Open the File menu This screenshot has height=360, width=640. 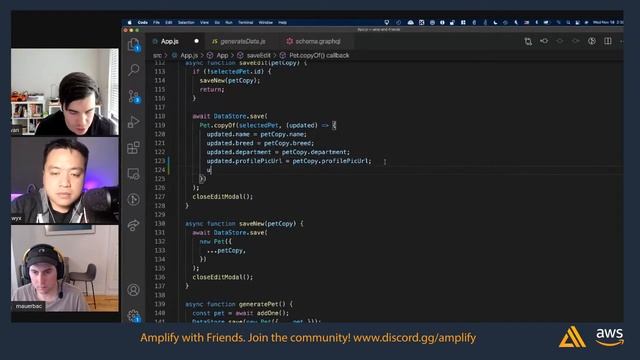156,22
